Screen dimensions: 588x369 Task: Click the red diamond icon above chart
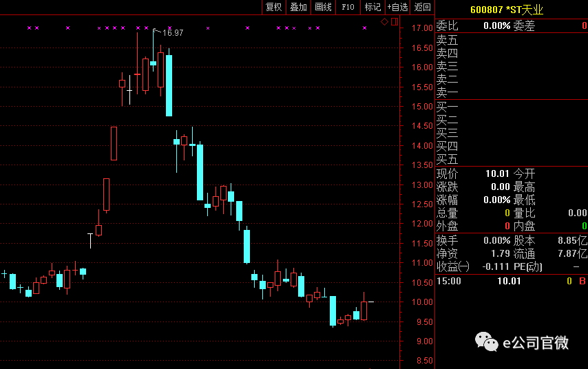(384, 22)
